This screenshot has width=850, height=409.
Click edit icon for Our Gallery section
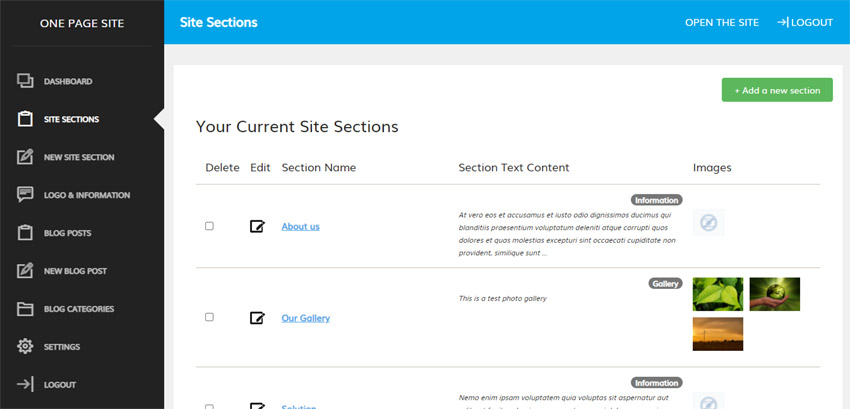point(257,318)
